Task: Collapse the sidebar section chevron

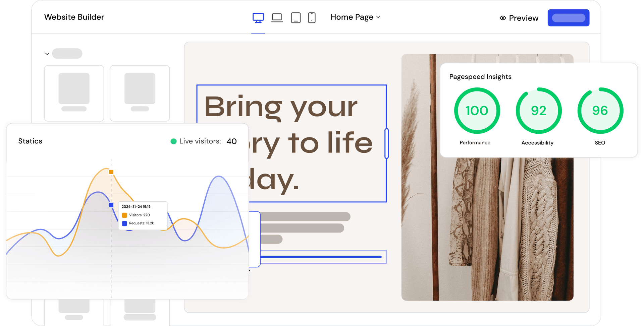Action: (x=47, y=54)
